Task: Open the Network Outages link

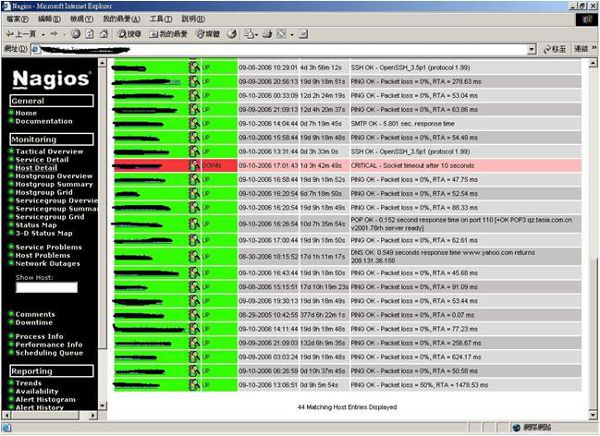Action: (x=48, y=263)
